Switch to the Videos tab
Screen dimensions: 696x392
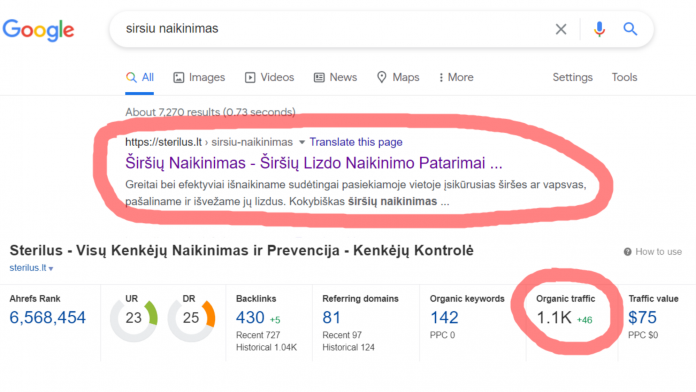tap(269, 77)
